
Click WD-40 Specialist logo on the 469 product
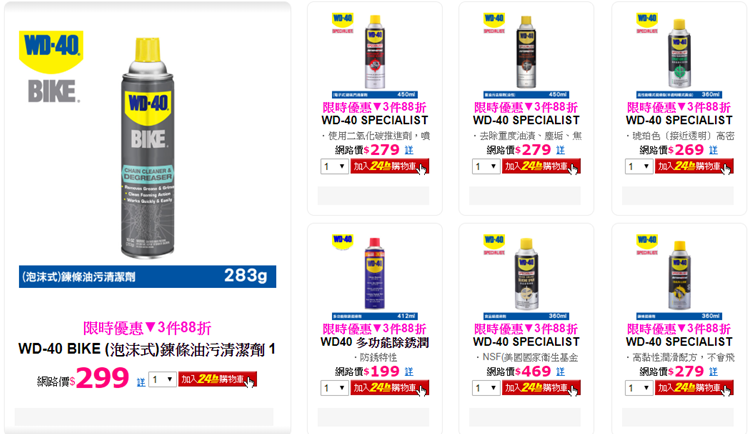[x=494, y=244]
